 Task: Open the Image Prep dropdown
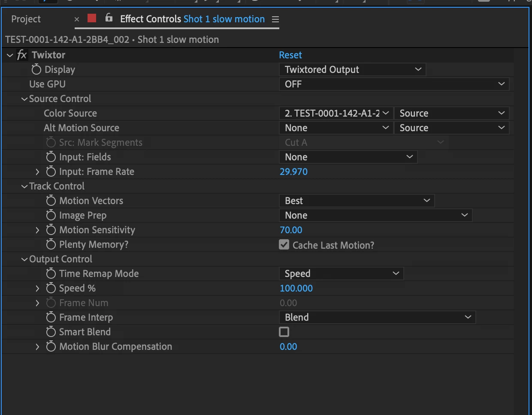(x=375, y=215)
